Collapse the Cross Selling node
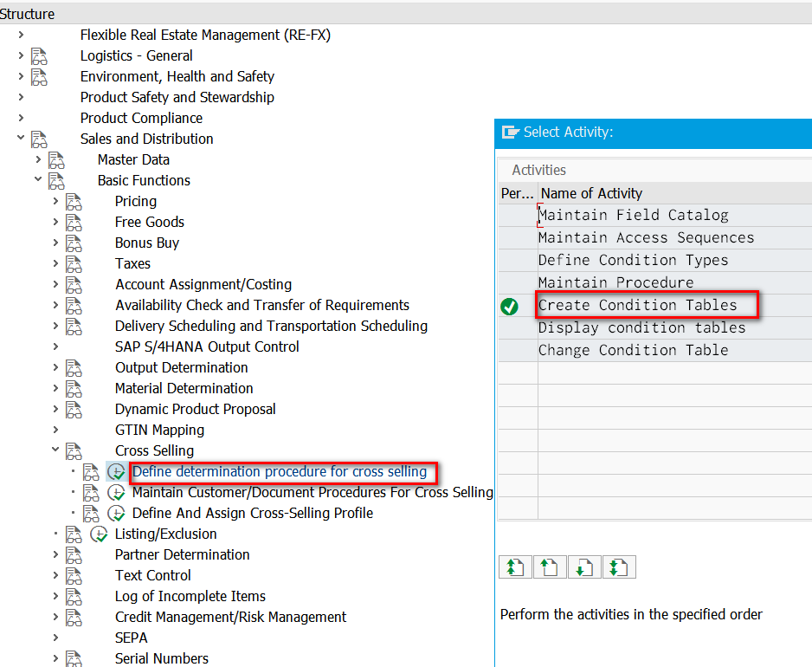This screenshot has width=812, height=667. pyautogui.click(x=55, y=450)
